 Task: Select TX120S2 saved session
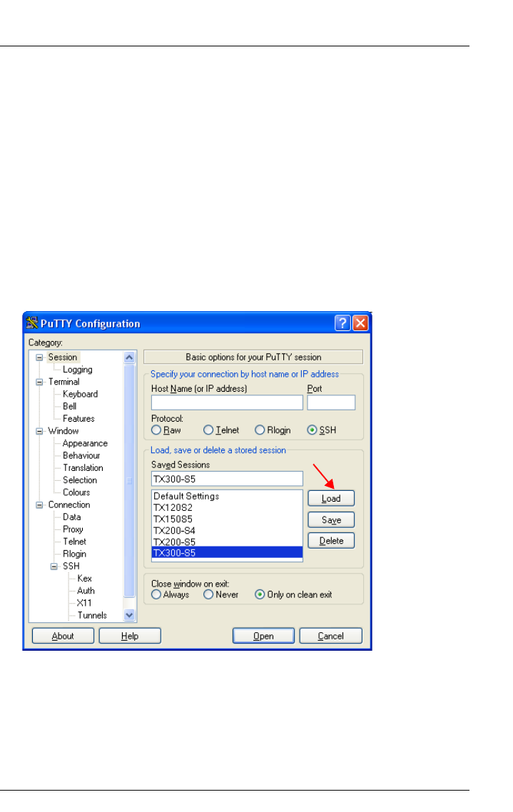[228, 507]
